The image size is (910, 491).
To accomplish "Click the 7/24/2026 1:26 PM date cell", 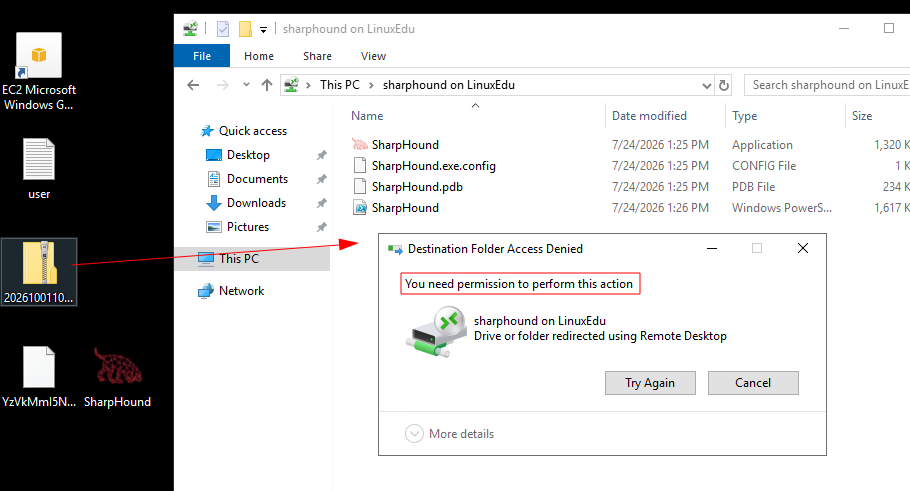I will pos(660,208).
